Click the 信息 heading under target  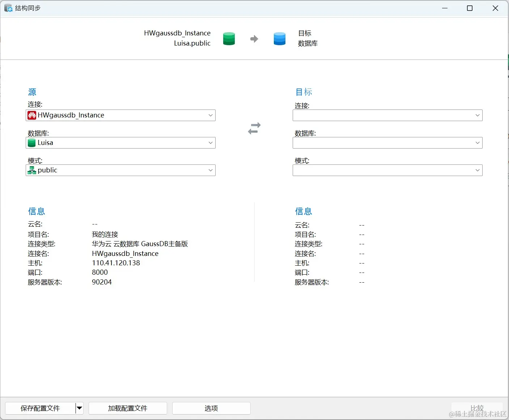pos(304,211)
